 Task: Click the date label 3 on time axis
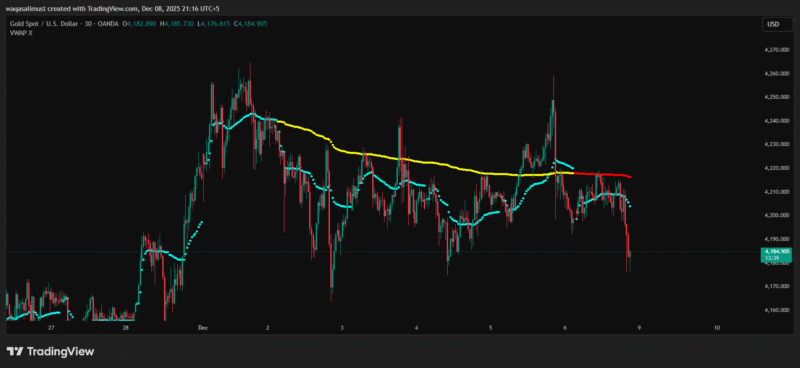[x=342, y=328]
